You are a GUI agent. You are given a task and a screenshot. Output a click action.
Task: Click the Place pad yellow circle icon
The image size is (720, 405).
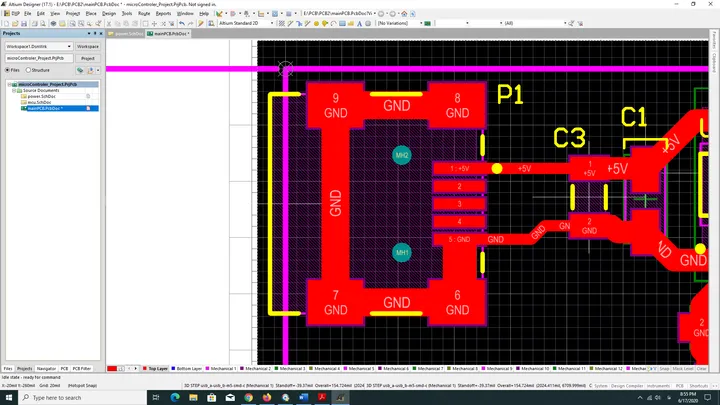316,23
